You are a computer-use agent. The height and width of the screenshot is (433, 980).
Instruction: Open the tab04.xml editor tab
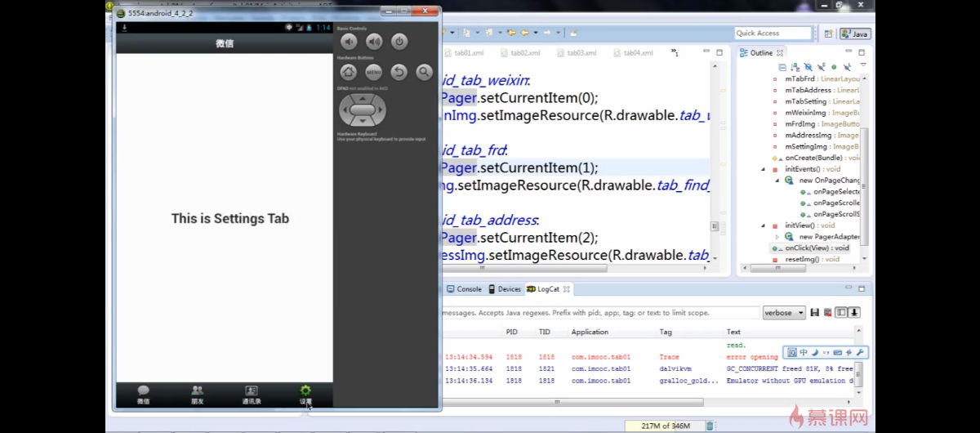point(633,53)
